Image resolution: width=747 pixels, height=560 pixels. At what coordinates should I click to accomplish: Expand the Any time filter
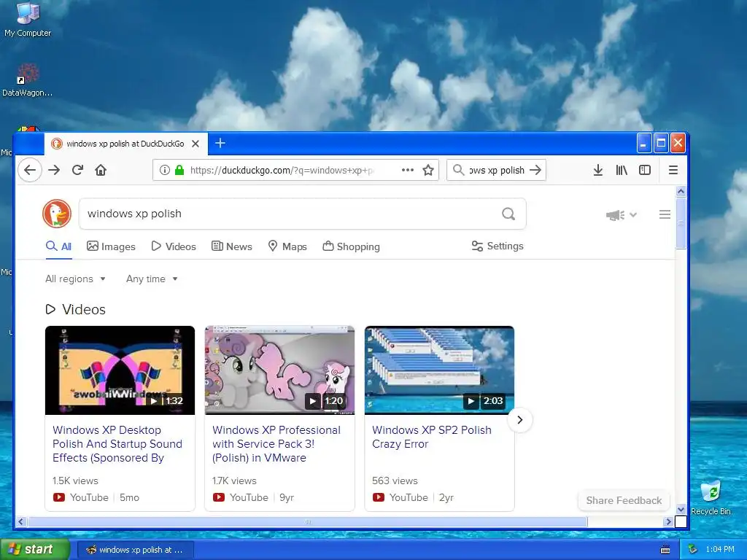point(152,279)
